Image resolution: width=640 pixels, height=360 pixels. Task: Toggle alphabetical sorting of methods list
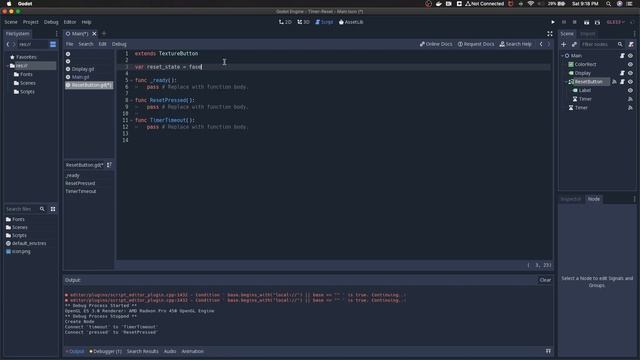click(x=109, y=165)
